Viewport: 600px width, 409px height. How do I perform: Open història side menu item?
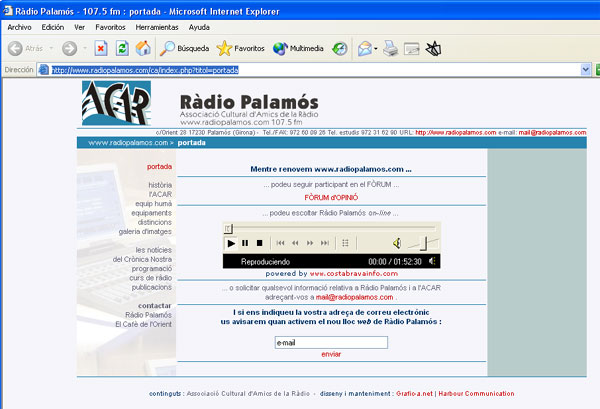point(160,185)
